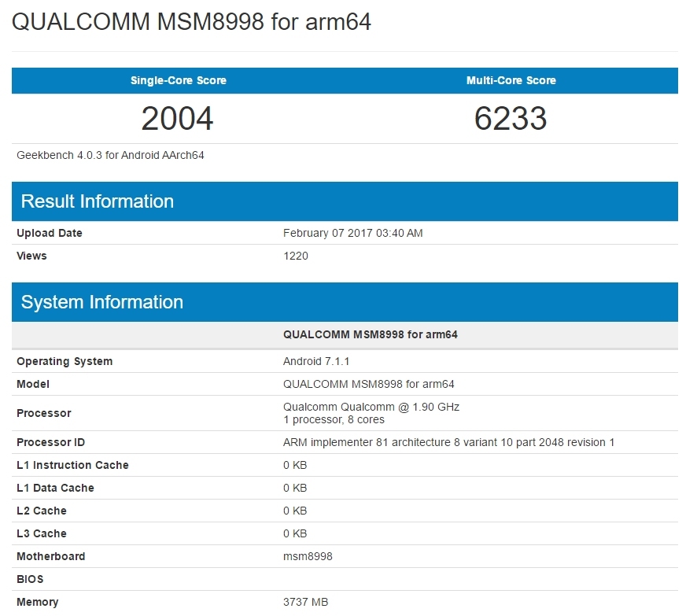Select the msm8998 Motherboard value

(306, 556)
